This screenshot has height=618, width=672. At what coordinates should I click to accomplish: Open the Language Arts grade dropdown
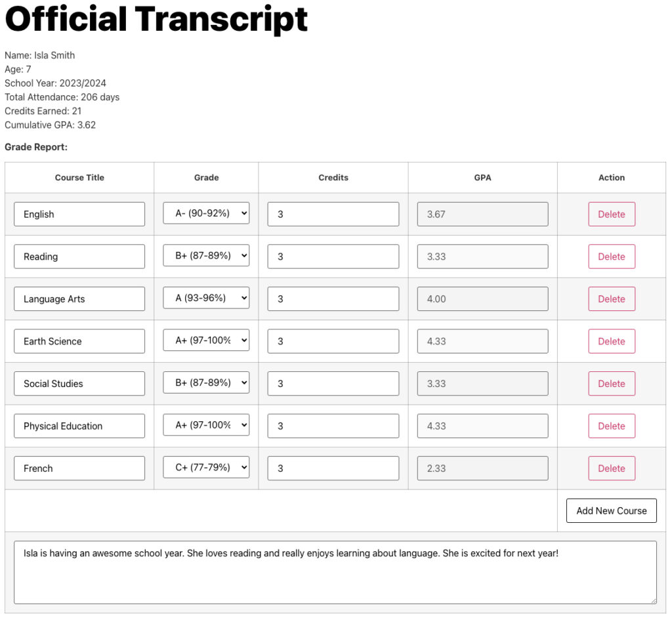click(206, 298)
